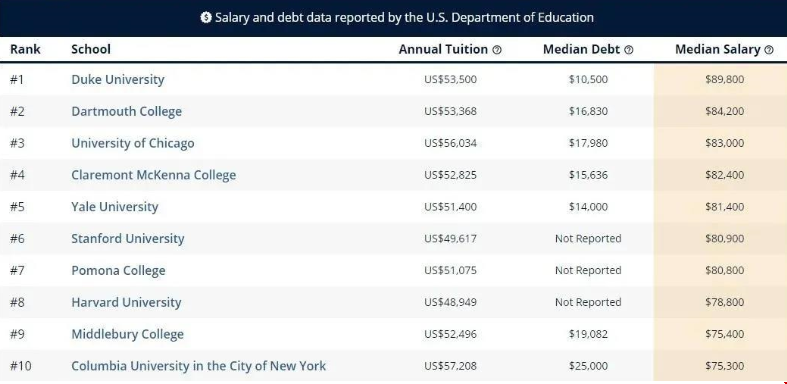
Task: Open the Dartmouth College link
Action: click(x=126, y=111)
